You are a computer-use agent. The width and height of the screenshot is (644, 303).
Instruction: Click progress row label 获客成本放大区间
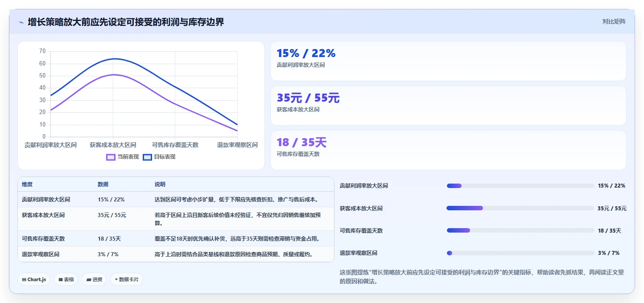click(x=361, y=208)
